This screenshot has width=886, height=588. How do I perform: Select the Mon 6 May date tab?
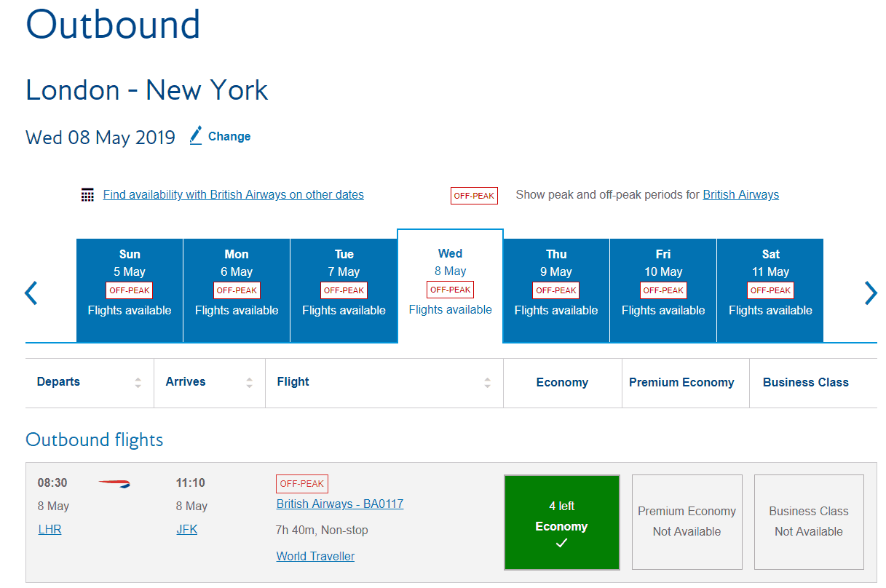[236, 290]
